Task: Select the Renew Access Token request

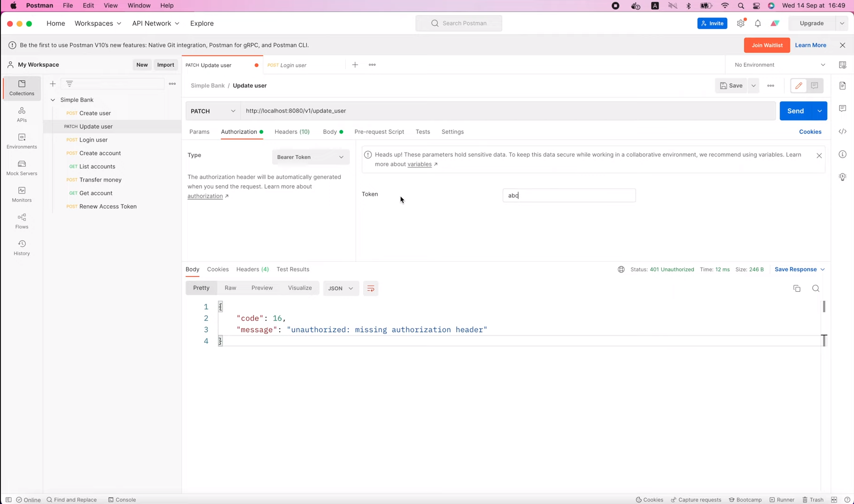Action: coord(108,206)
